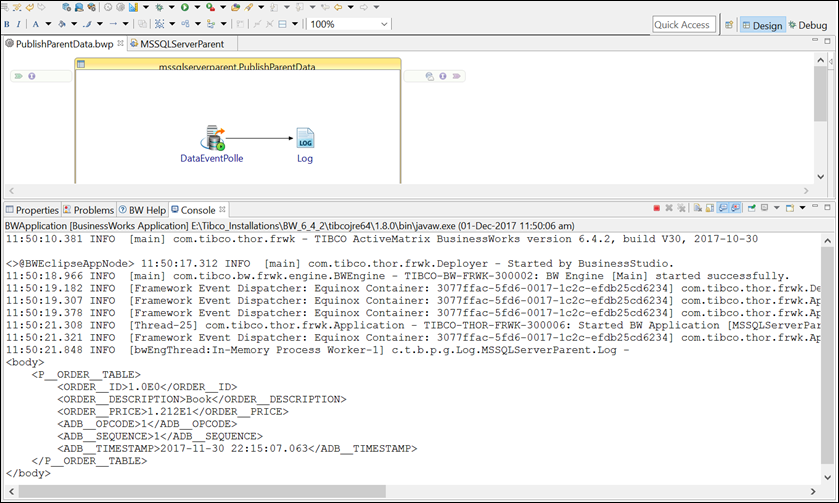Click Remove All Terminated Launches icon
This screenshot has height=503, width=839.
click(x=681, y=208)
